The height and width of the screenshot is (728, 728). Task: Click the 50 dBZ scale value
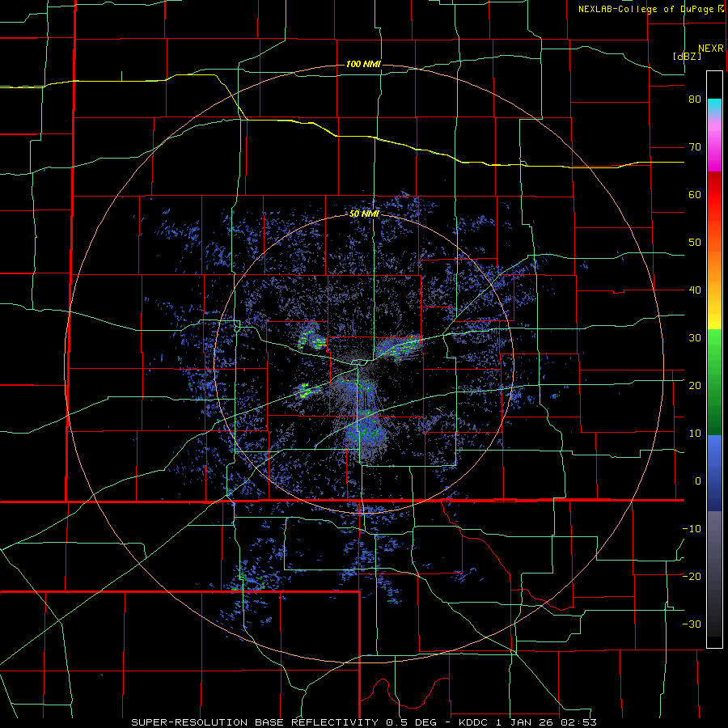pyautogui.click(x=695, y=243)
